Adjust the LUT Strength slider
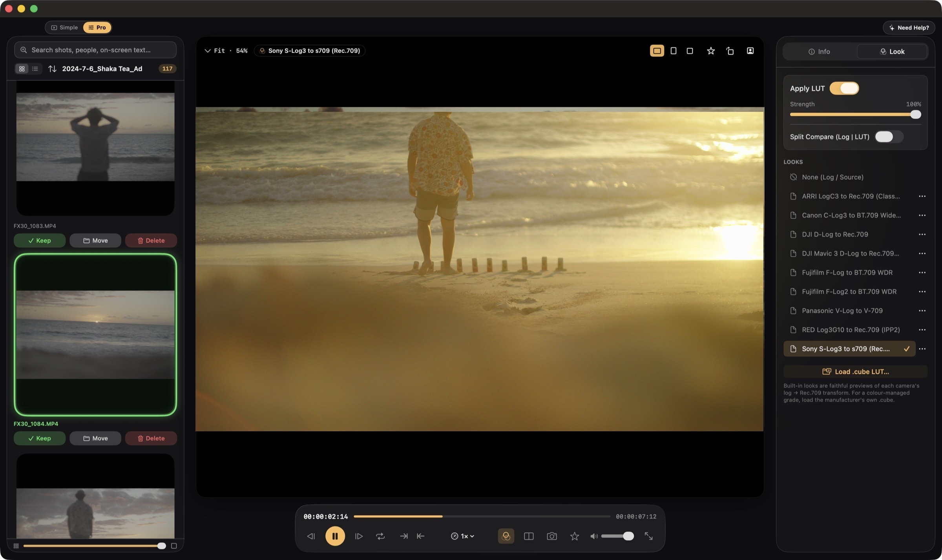 [856, 115]
